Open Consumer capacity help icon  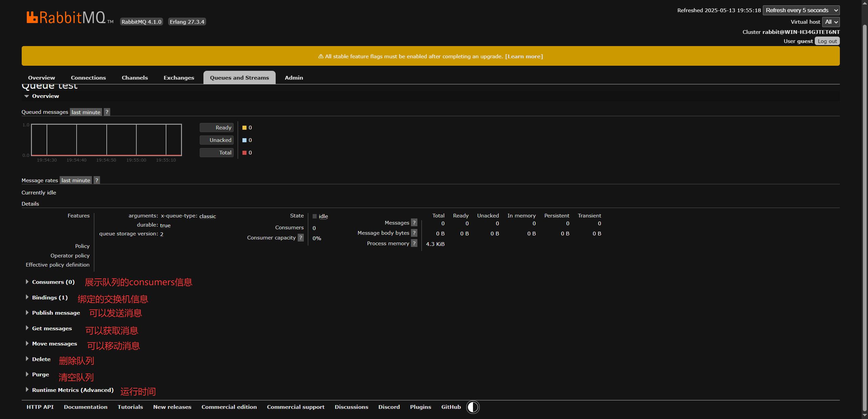(301, 238)
